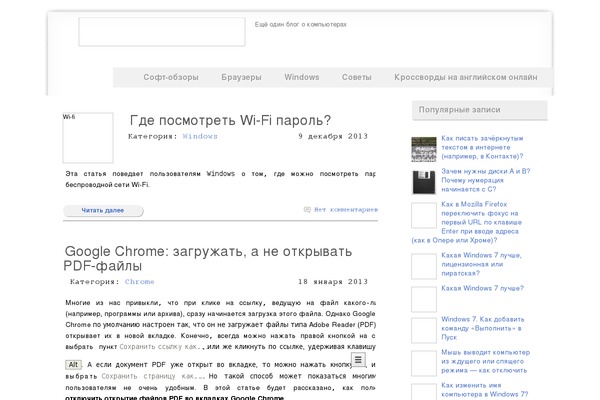Go to the Браузеры section
This screenshot has width=600, height=400.
tap(241, 77)
